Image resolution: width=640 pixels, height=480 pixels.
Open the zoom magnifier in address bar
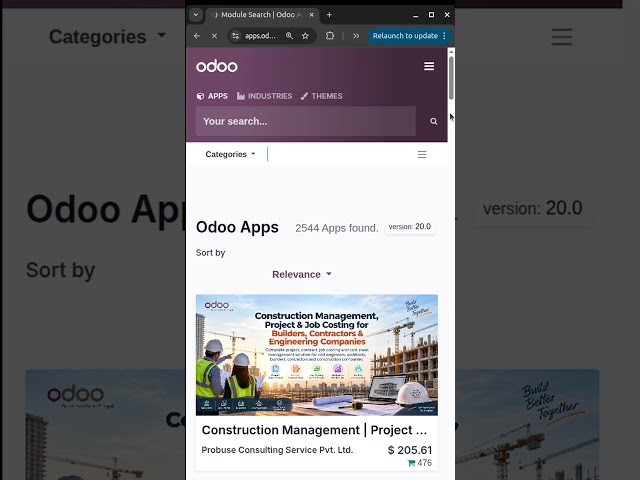pyautogui.click(x=289, y=36)
